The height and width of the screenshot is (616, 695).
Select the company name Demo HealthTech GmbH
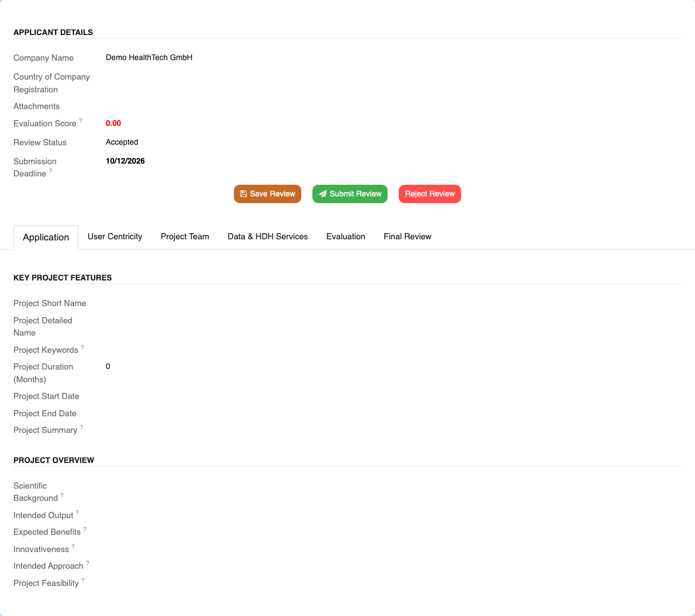click(x=149, y=57)
